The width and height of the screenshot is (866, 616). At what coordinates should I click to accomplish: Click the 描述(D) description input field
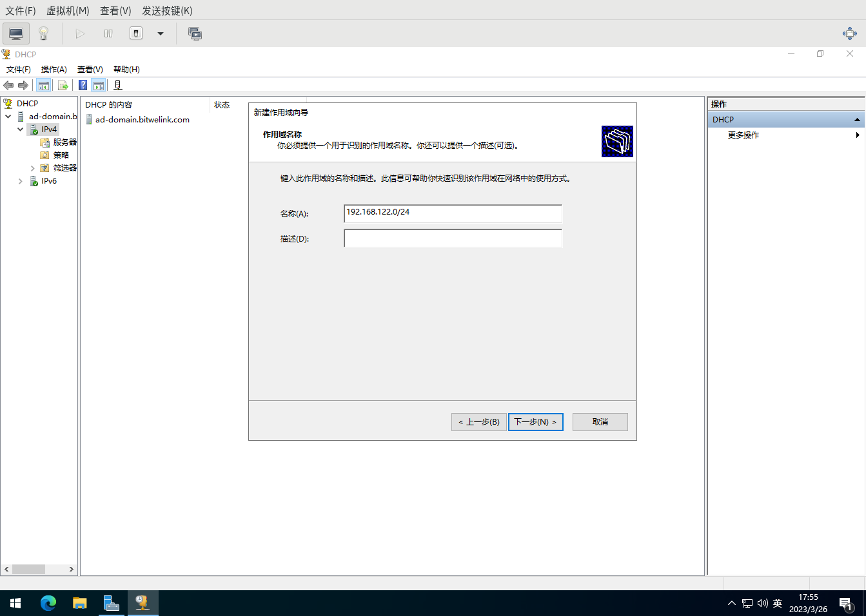tap(453, 238)
